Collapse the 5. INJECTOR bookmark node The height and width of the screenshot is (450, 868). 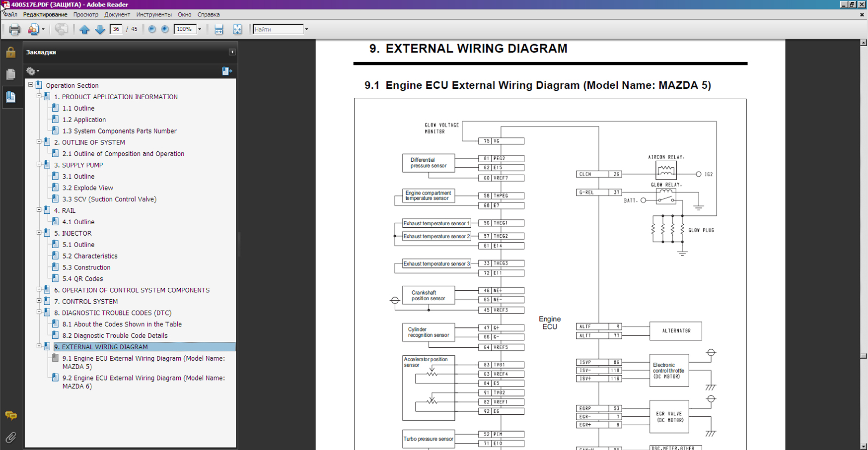click(x=39, y=233)
